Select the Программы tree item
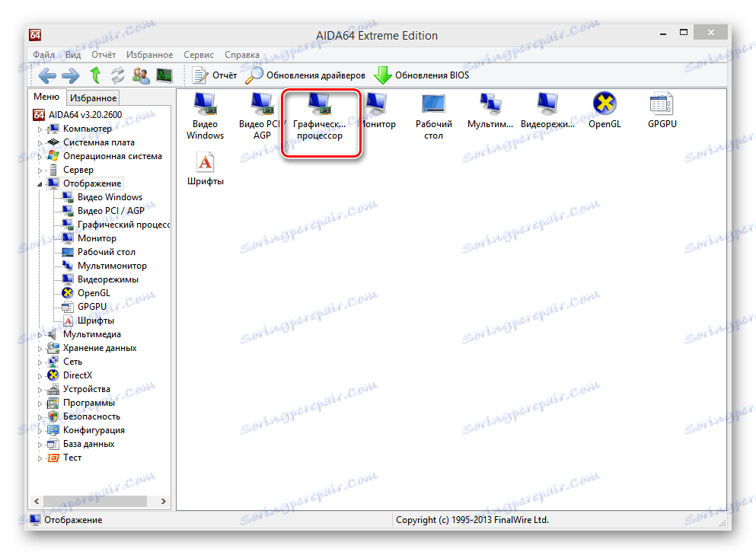 (x=81, y=403)
